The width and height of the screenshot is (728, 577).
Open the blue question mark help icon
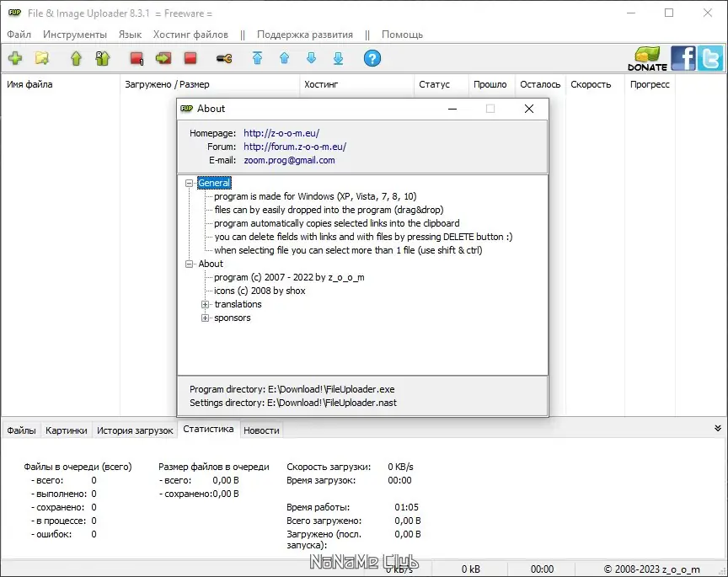(x=372, y=58)
